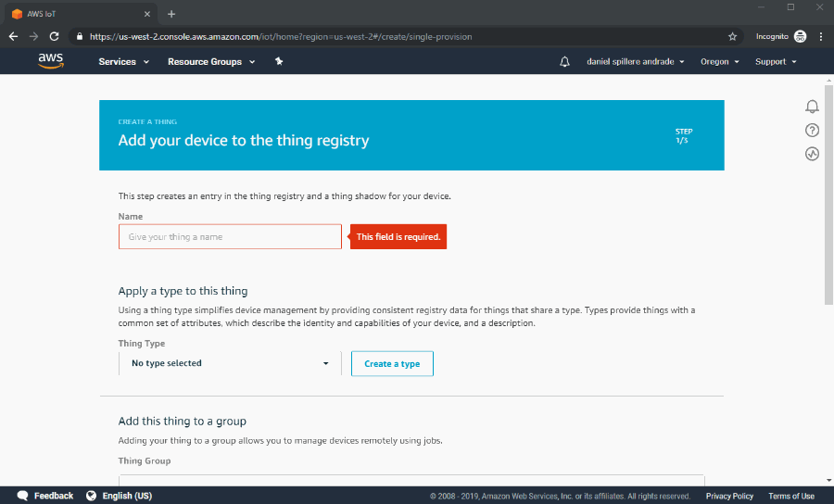The width and height of the screenshot is (834, 504).
Task: Reload the page using browser refresh
Action: [x=55, y=36]
